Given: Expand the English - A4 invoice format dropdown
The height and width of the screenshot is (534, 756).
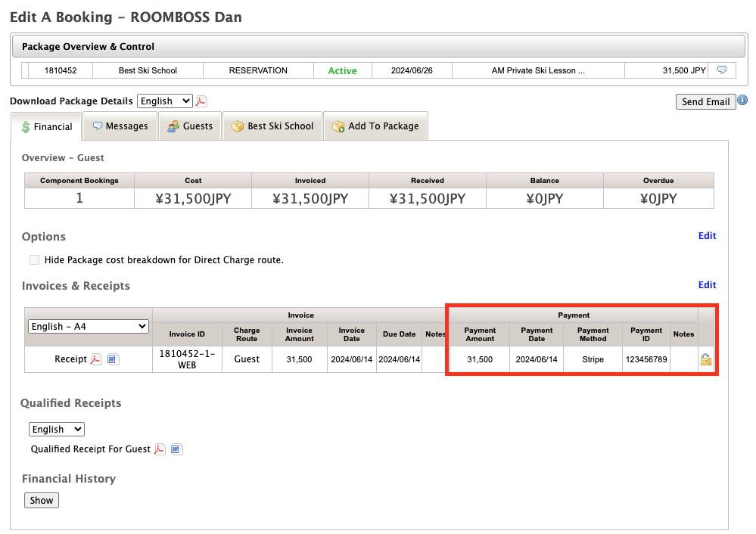Looking at the screenshot, I should [x=89, y=326].
